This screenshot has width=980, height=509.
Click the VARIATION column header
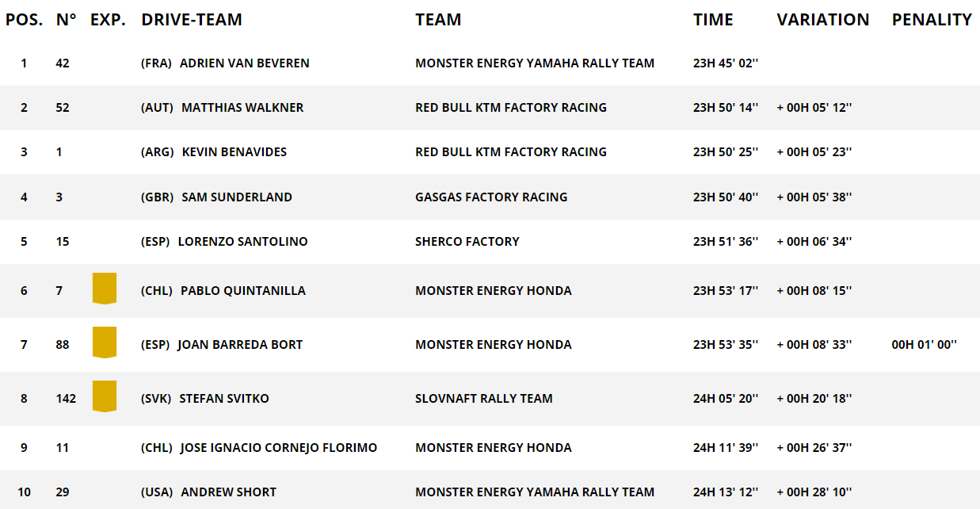point(822,20)
